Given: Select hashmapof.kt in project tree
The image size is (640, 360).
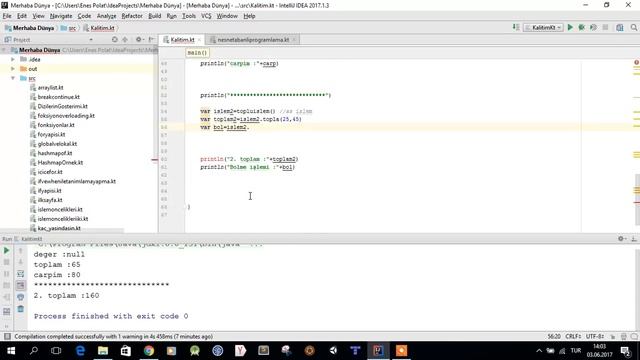Looking at the screenshot, I should click(55, 153).
